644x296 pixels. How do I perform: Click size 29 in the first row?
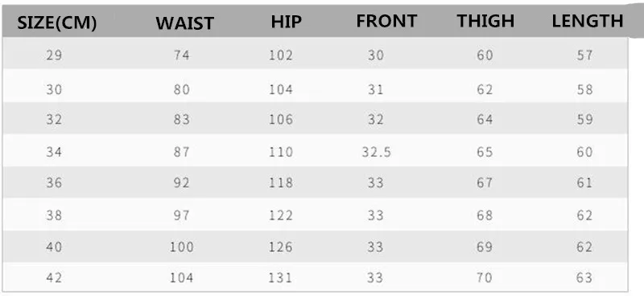(x=54, y=55)
